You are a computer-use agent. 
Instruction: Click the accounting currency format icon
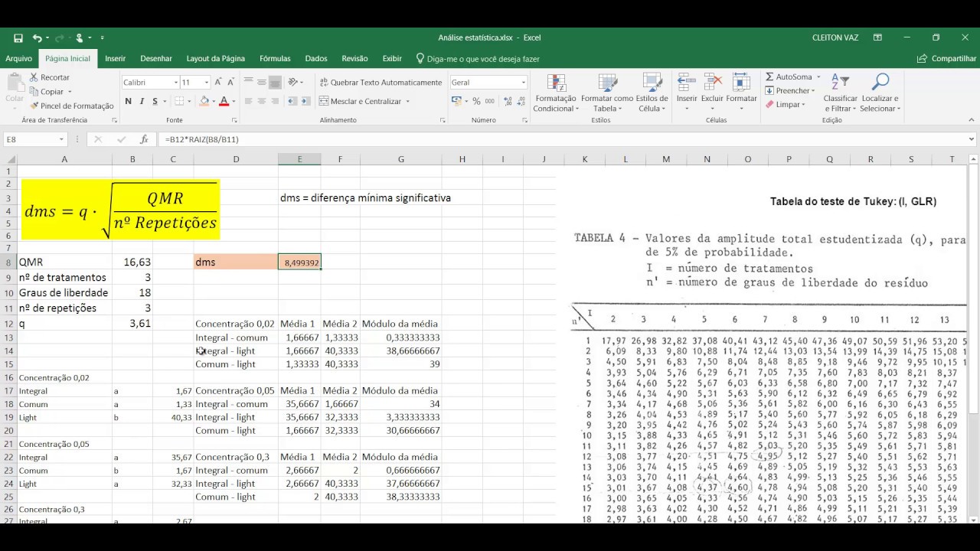456,101
